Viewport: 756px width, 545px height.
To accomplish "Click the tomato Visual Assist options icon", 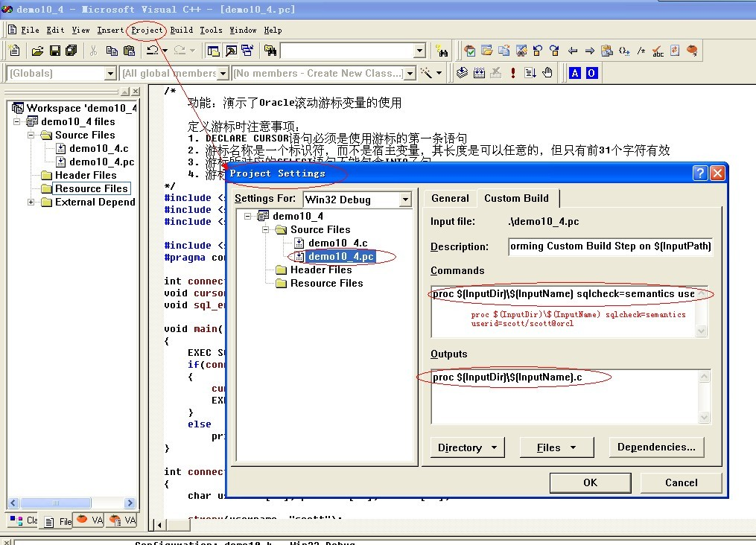I will click(x=693, y=51).
